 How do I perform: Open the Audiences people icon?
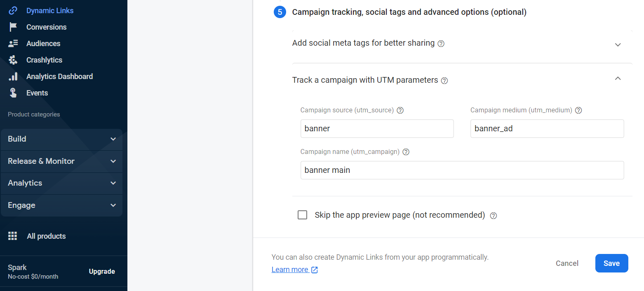pyautogui.click(x=13, y=44)
